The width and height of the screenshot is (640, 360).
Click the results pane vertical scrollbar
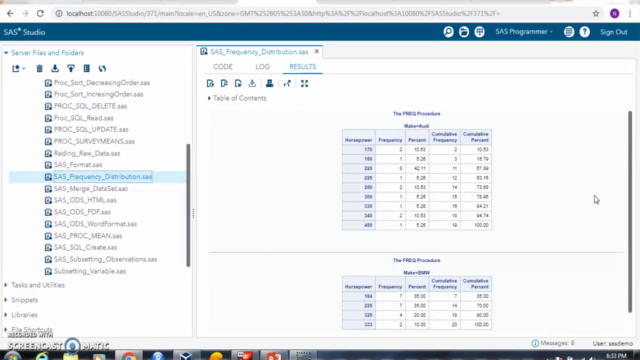pyautogui.click(x=630, y=211)
